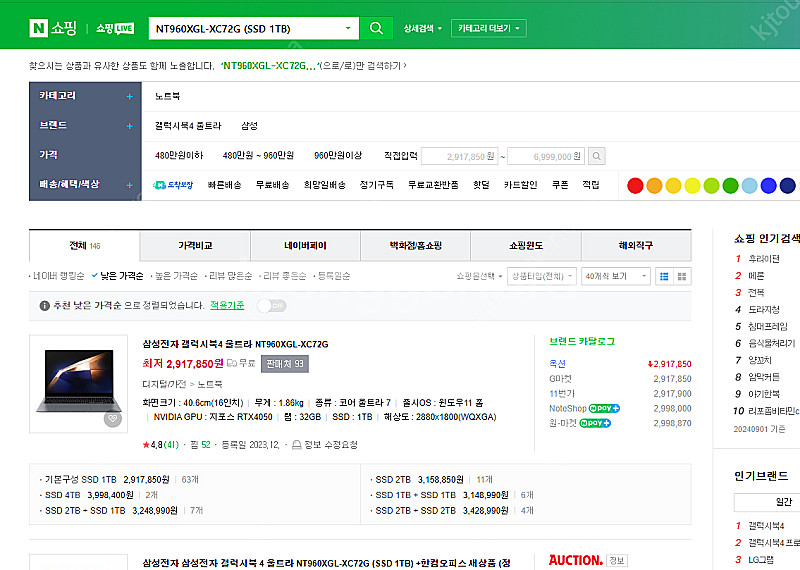Select 낮은 가격순 sort option
This screenshot has height=570, width=800.
tap(118, 276)
